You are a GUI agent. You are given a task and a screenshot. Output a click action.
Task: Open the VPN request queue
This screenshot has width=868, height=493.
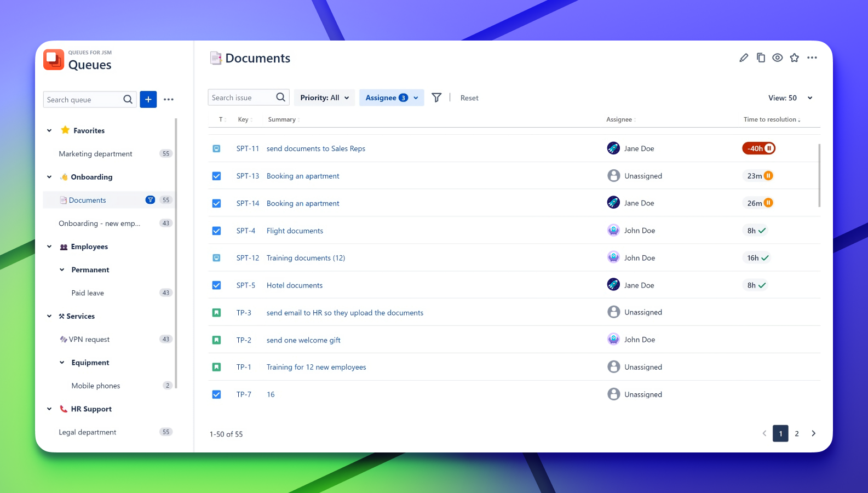tap(89, 340)
